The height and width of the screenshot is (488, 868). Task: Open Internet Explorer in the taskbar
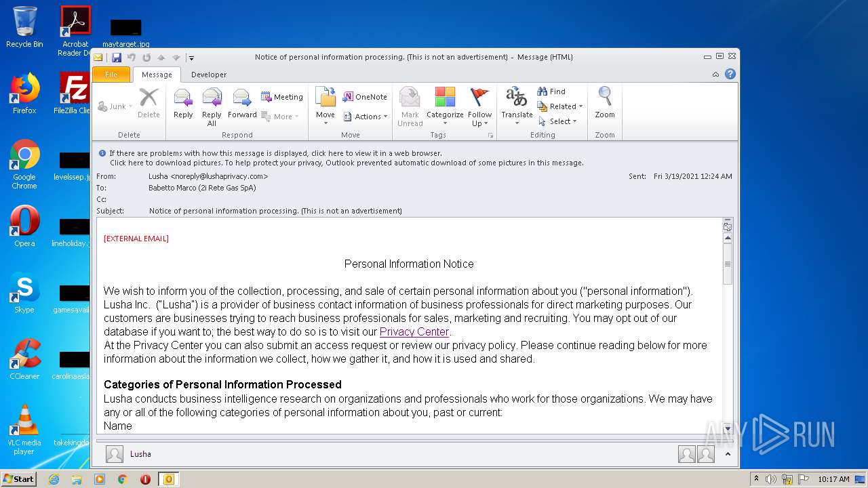[x=54, y=479]
